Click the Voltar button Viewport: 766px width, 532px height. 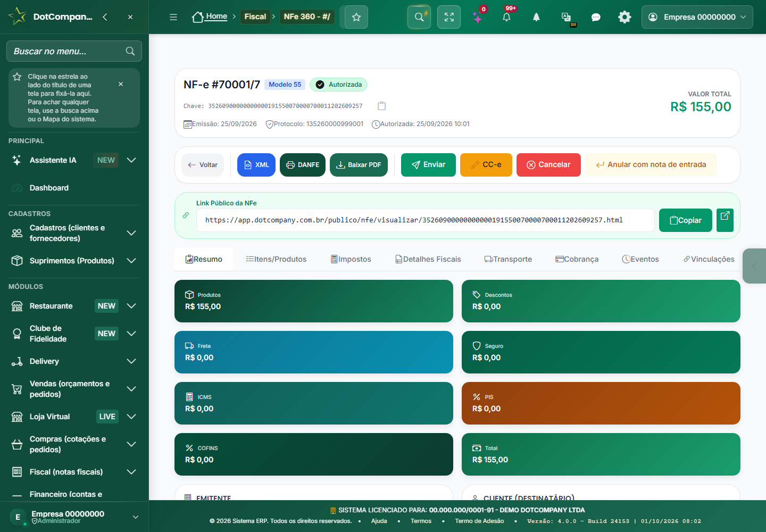pos(203,165)
